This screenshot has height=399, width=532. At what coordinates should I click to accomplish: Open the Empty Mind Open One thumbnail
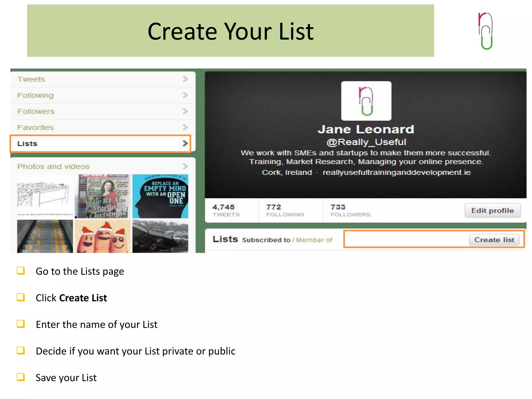[x=160, y=196]
